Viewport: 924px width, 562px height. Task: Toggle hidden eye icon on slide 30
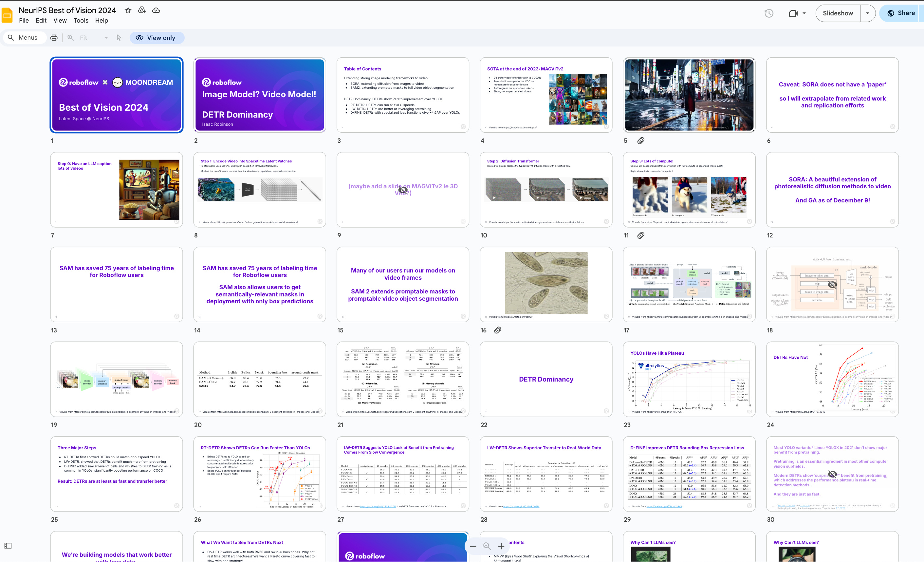[x=833, y=474]
